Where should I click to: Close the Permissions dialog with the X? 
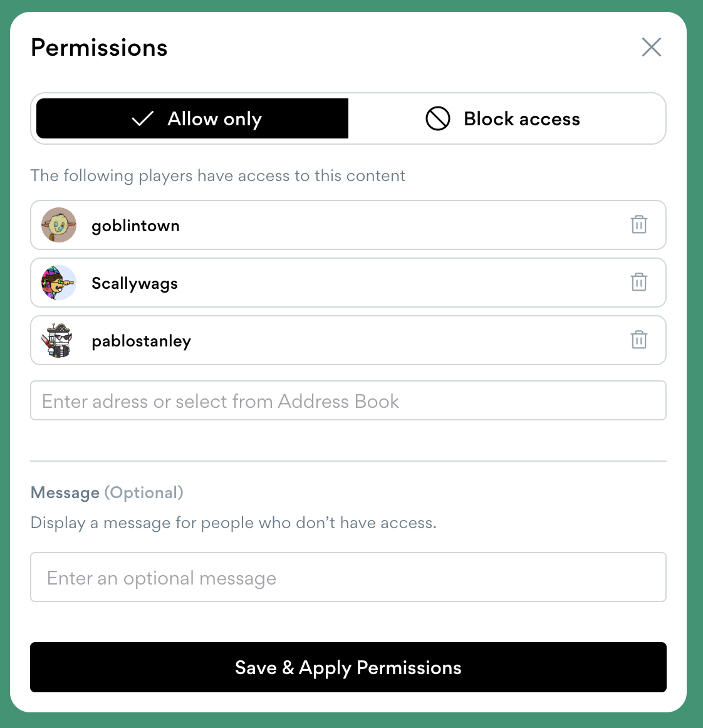(x=651, y=47)
